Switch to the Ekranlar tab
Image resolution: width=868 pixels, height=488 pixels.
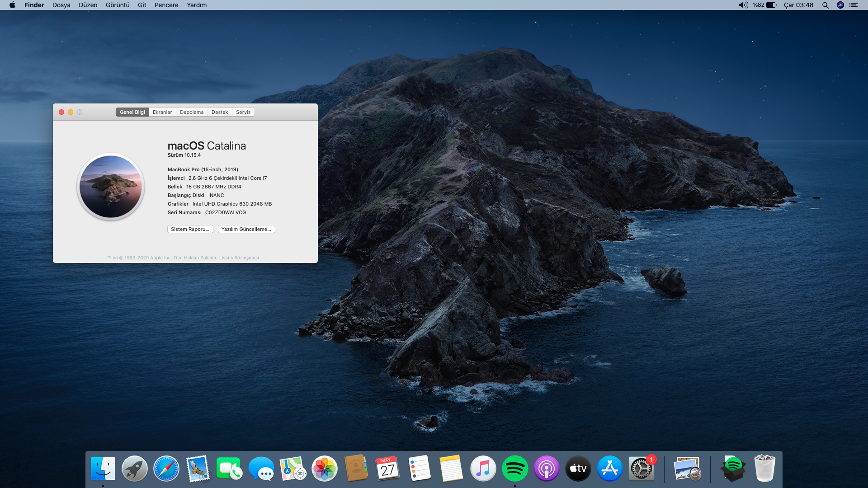(162, 112)
